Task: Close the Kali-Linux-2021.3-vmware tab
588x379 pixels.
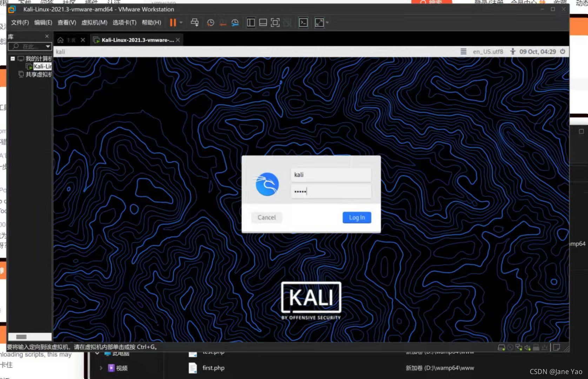Action: click(x=178, y=40)
